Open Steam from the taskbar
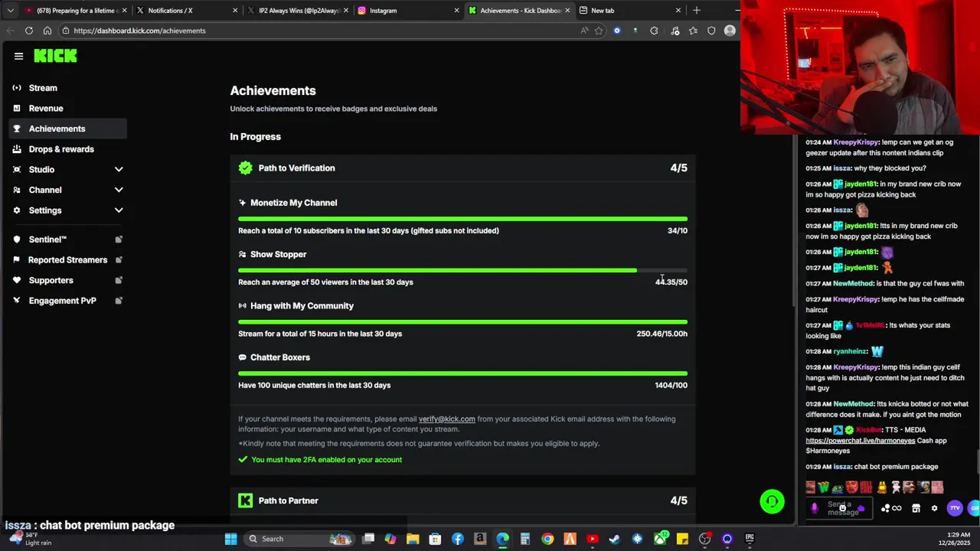This screenshot has height=551, width=980. 614,539
